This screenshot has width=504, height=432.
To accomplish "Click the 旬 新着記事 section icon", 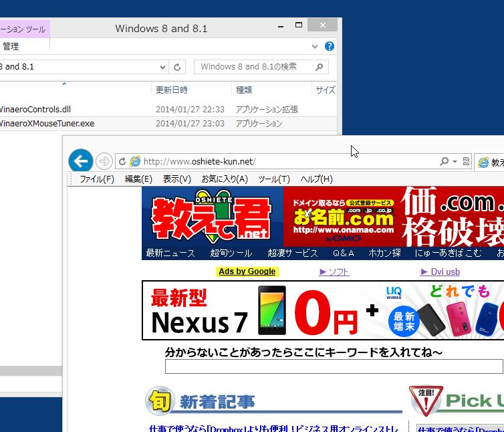I will (160, 401).
